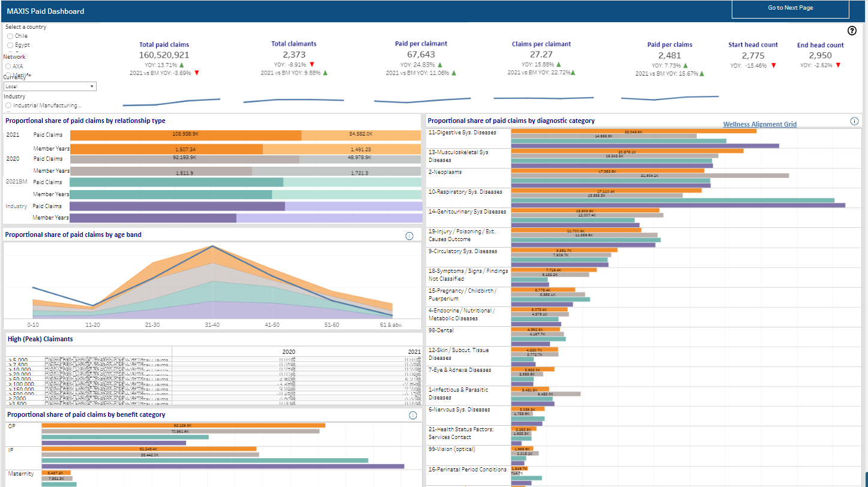Image resolution: width=868 pixels, height=487 pixels.
Task: Click the Go to Next Page button
Action: [790, 8]
